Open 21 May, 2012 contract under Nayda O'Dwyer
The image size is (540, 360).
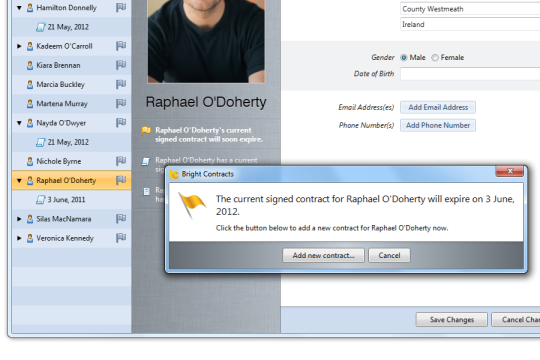tap(68, 142)
